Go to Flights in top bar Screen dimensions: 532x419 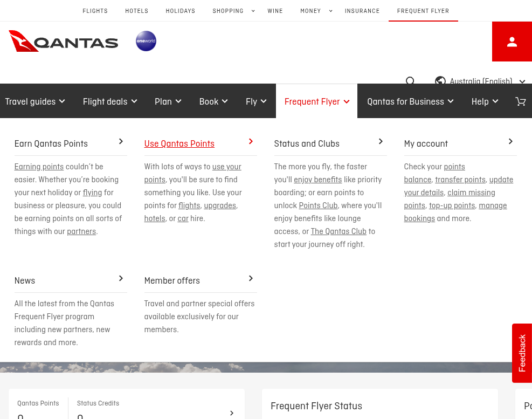coord(95,11)
